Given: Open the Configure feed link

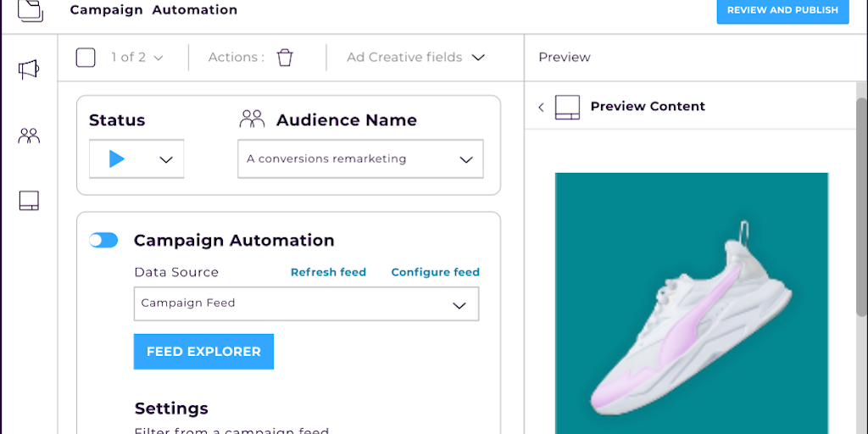Looking at the screenshot, I should 435,272.
